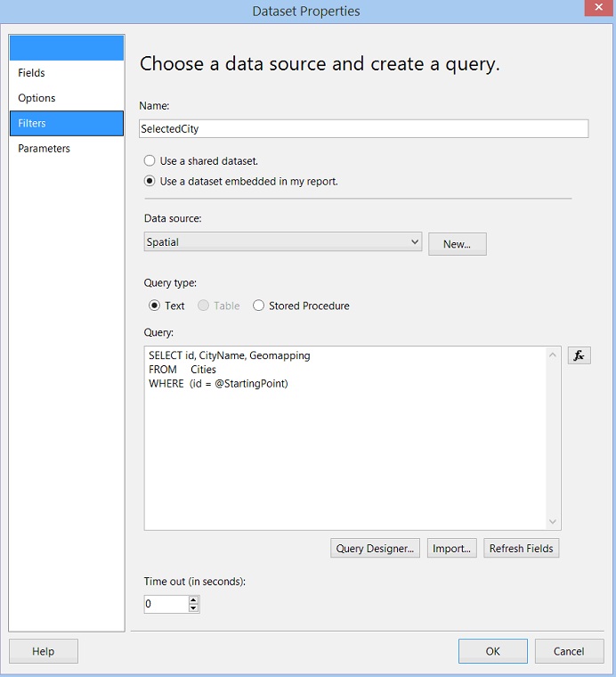Select the Text query type

(155, 306)
